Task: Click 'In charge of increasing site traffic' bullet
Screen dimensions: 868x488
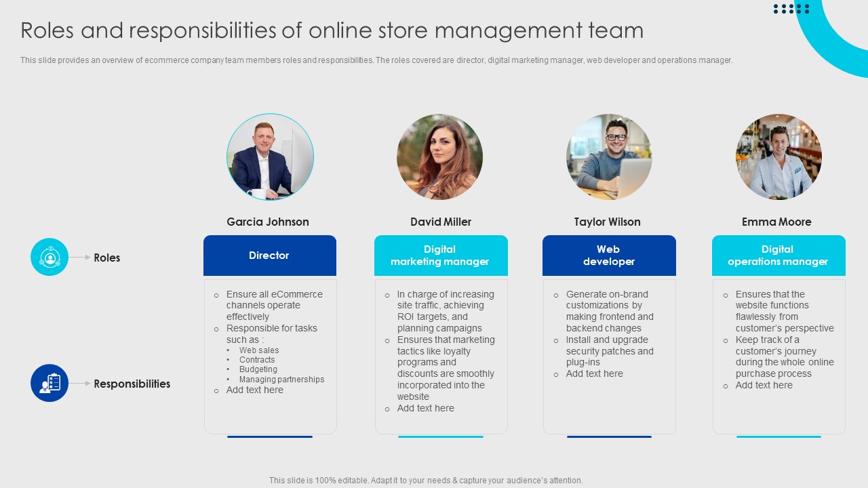Action: coord(446,311)
